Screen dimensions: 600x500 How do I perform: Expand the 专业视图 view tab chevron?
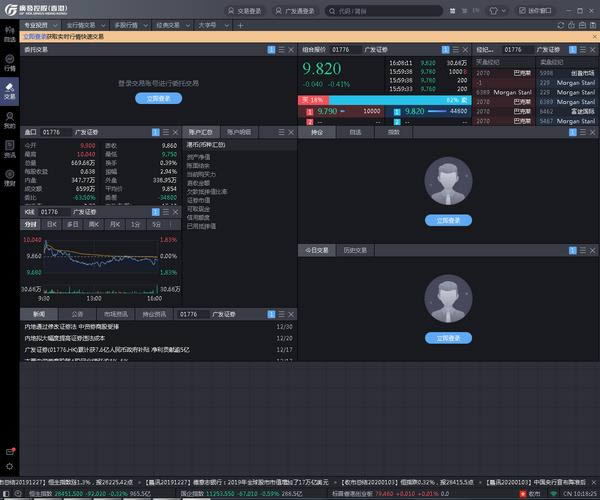(x=55, y=25)
